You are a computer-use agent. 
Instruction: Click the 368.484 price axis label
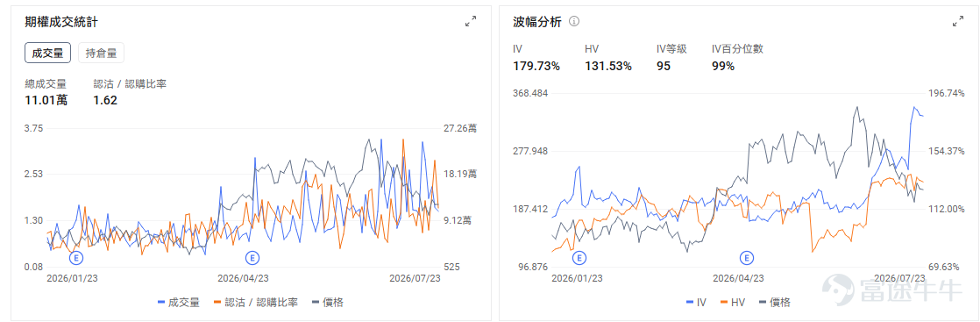point(530,93)
